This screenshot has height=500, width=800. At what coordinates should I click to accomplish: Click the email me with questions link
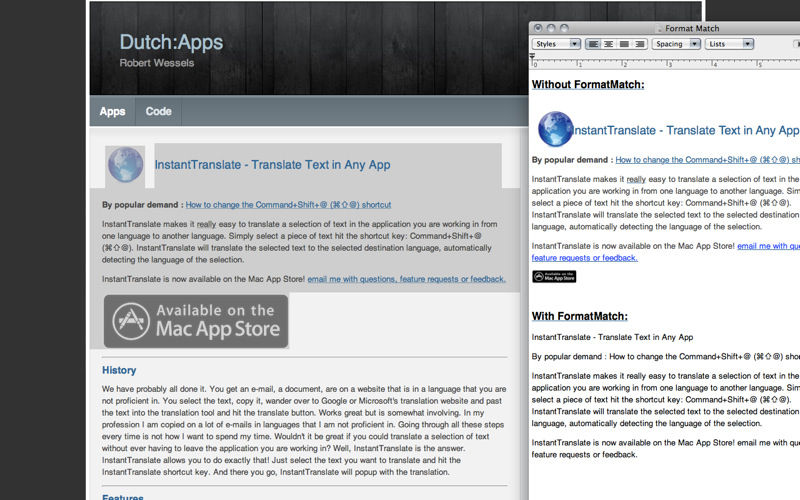[407, 279]
